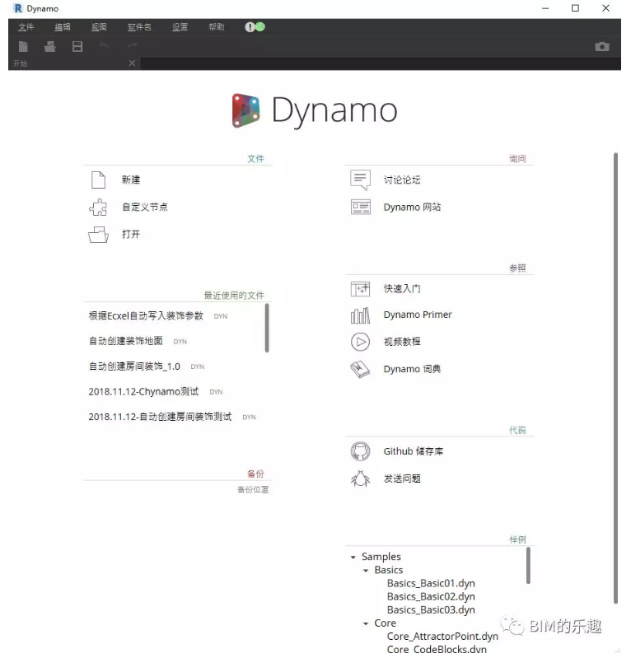Click the Dynamo dictionary book icon
Screen dimensions: 631x672
360,369
